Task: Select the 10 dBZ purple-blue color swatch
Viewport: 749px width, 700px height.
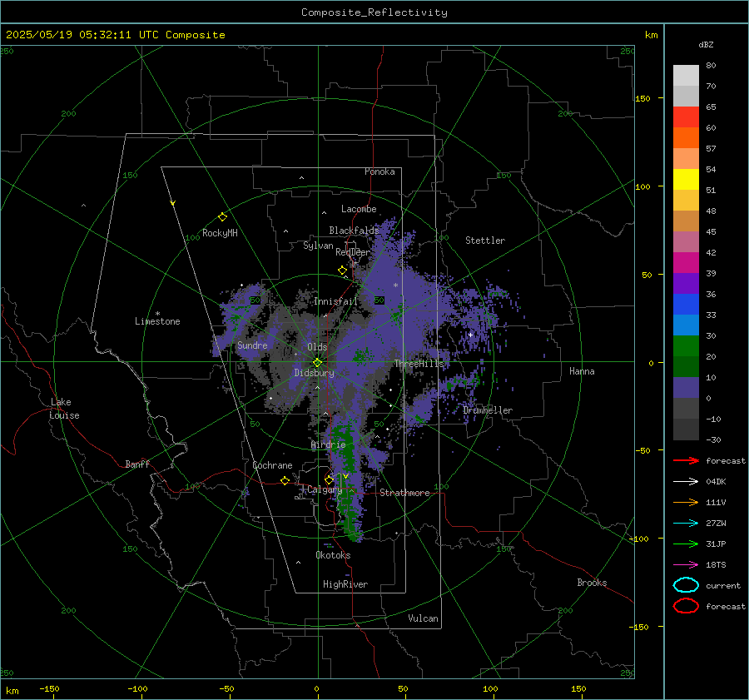Action: coord(686,388)
